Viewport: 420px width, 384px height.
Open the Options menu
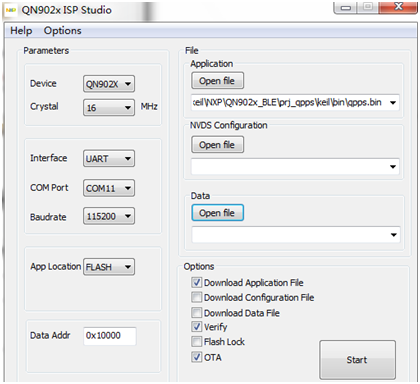pos(63,31)
